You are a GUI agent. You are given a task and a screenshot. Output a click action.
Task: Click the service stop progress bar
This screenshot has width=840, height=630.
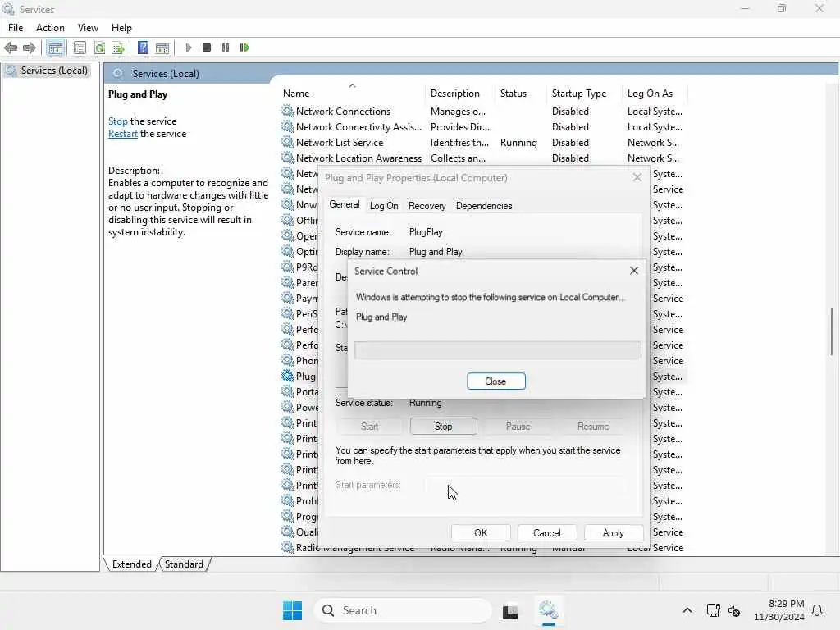498,350
